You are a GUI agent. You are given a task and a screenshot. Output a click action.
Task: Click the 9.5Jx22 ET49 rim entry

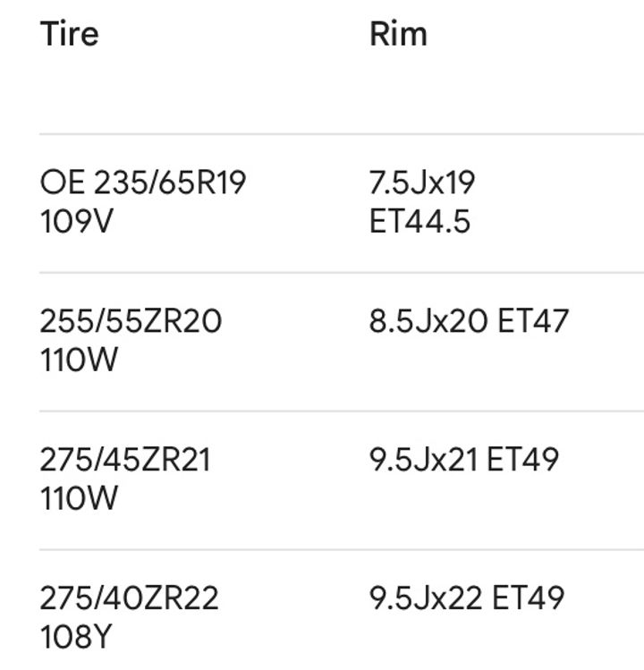pyautogui.click(x=467, y=598)
